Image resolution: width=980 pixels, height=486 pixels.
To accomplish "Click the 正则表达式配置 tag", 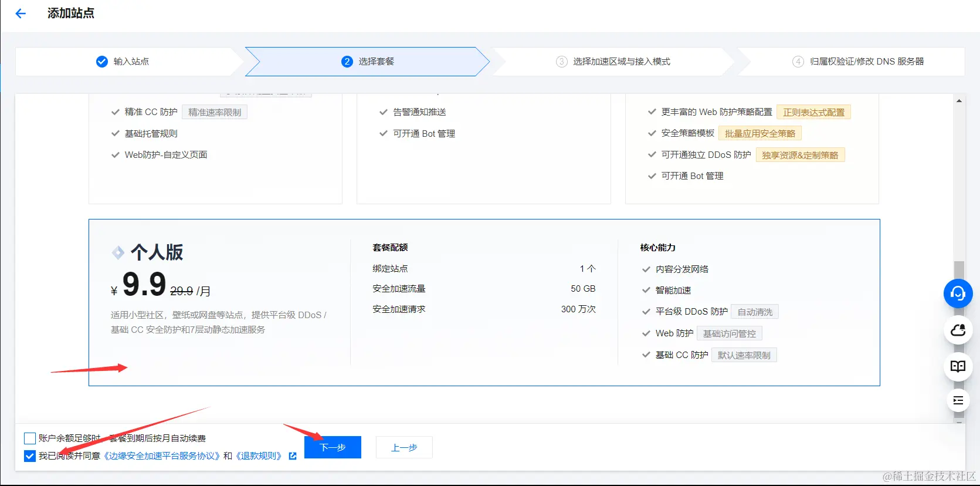I will tap(813, 112).
